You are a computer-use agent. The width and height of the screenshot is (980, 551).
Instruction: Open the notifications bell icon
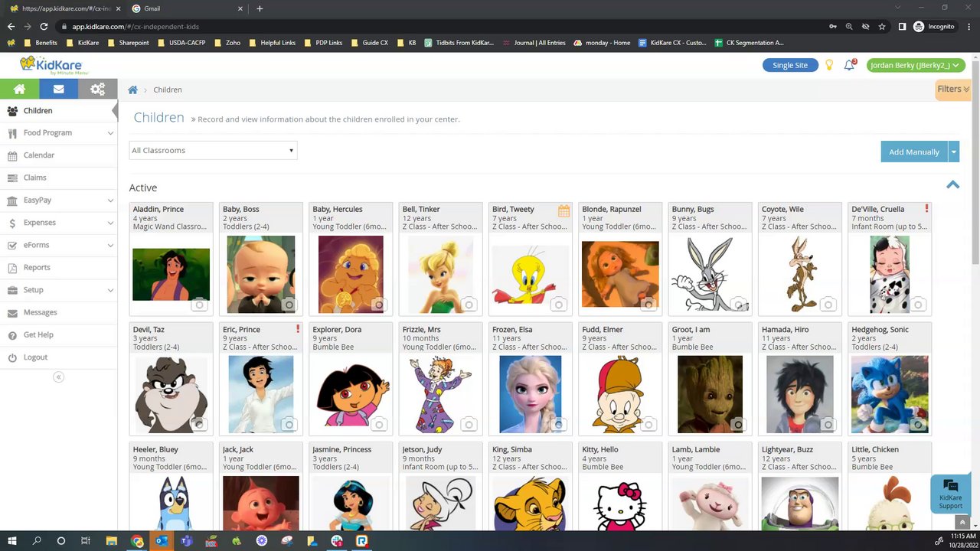coord(849,65)
